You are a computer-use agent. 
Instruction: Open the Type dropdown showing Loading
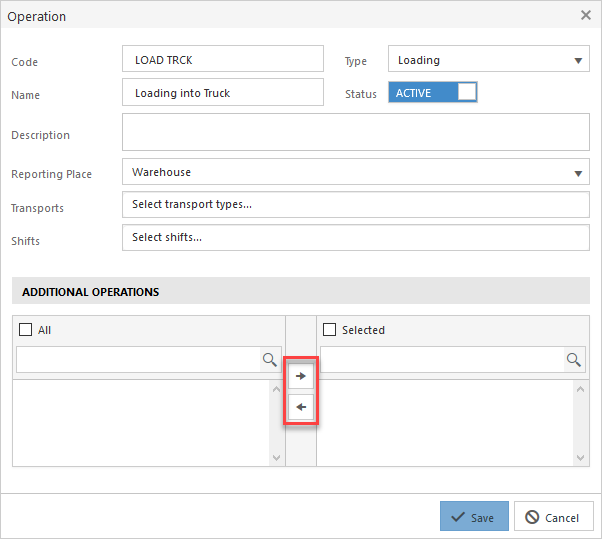[489, 59]
